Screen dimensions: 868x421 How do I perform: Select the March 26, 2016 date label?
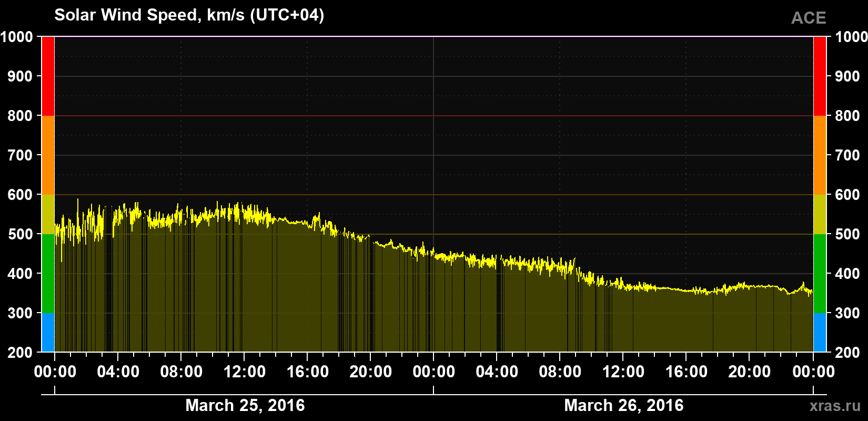tap(624, 405)
